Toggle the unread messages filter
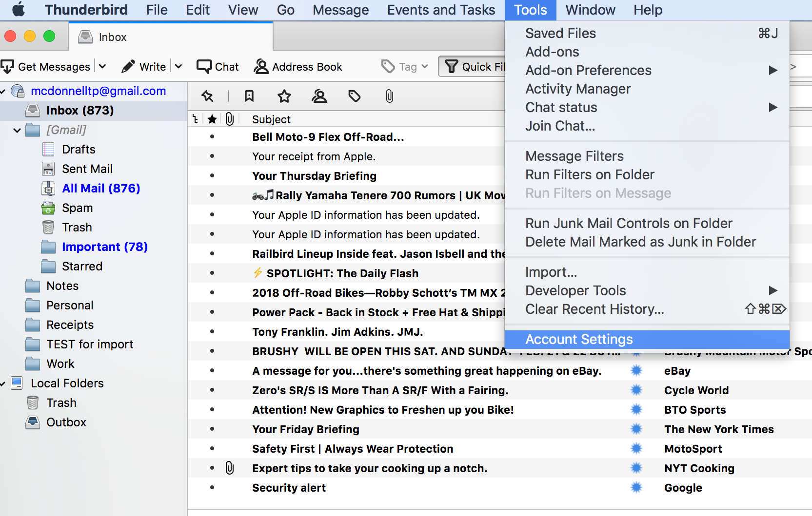 click(x=249, y=96)
